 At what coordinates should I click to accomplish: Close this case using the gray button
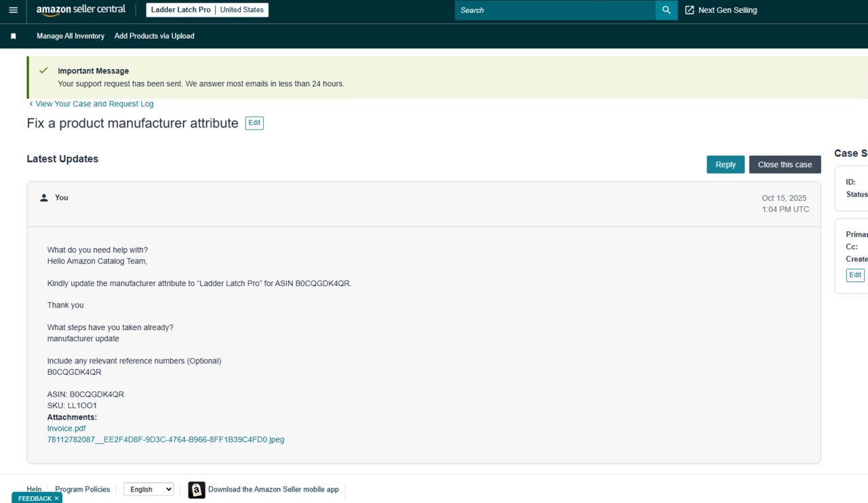click(x=785, y=164)
